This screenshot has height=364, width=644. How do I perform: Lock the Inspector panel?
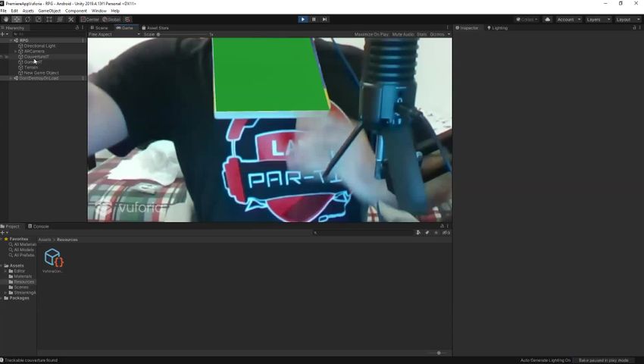click(634, 27)
